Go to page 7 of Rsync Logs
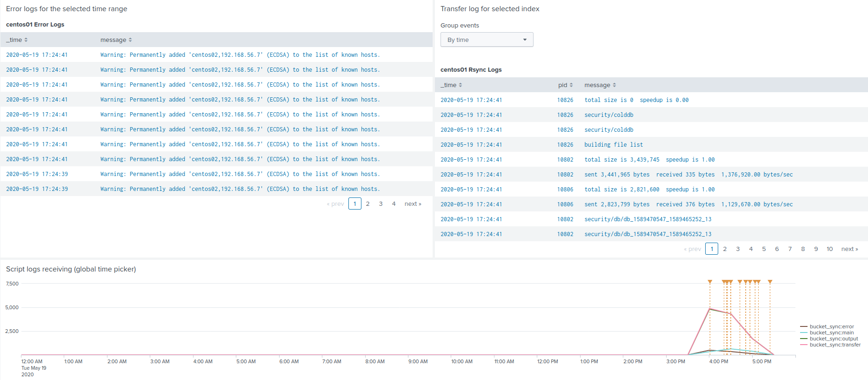The width and height of the screenshot is (868, 380). click(x=790, y=249)
